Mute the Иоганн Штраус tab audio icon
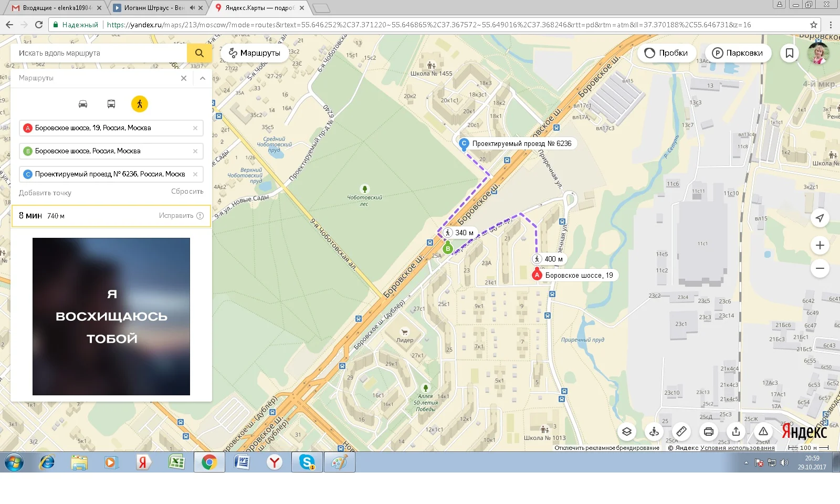The width and height of the screenshot is (840, 504). pos(192,8)
